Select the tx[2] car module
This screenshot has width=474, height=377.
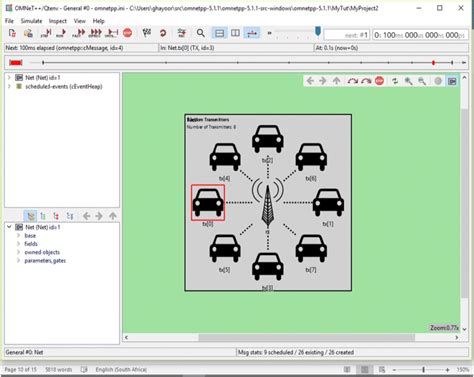coord(268,139)
